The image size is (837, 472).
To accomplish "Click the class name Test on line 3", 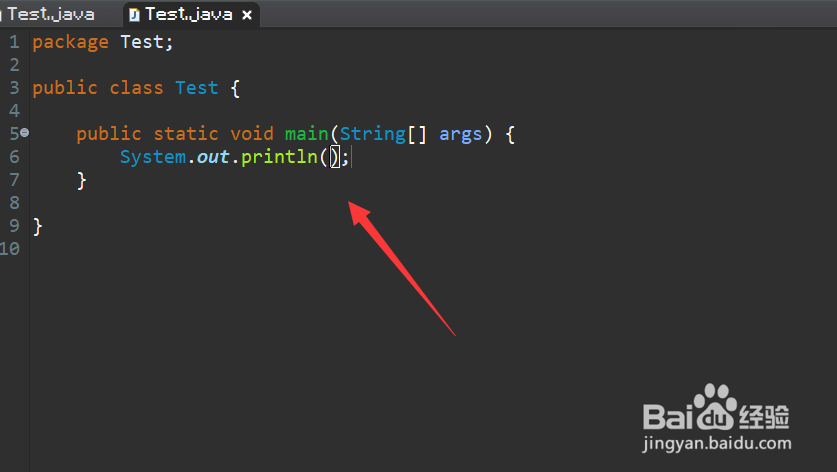I will [196, 88].
